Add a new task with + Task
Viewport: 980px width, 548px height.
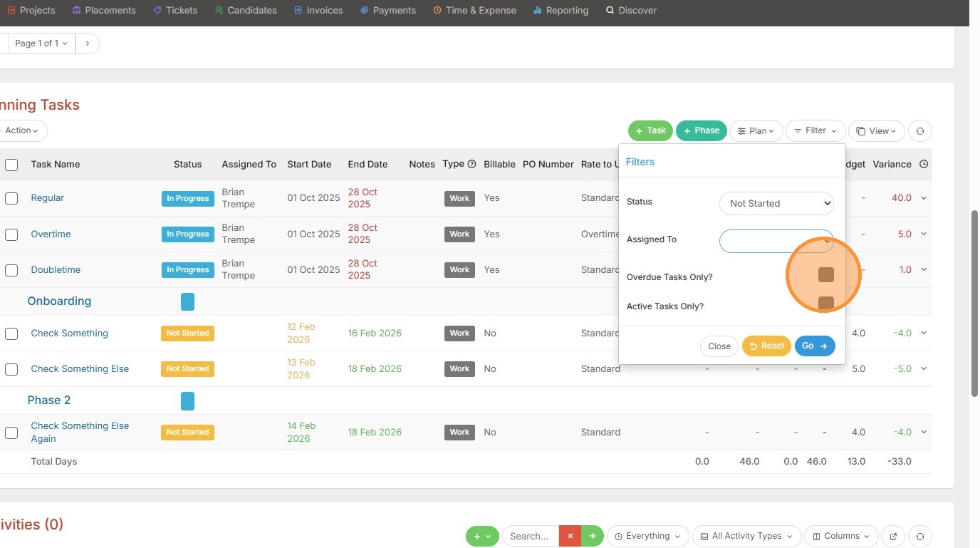tap(650, 130)
